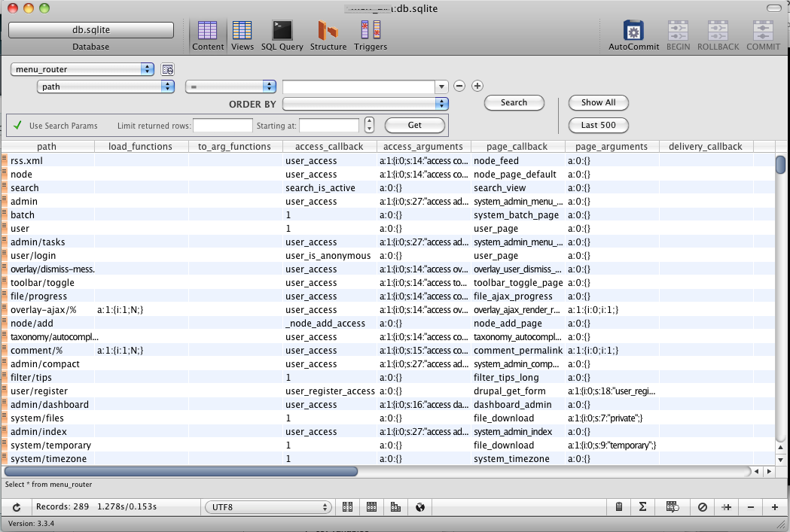
Task: Sort by the access_callback column header
Action: coord(329,147)
